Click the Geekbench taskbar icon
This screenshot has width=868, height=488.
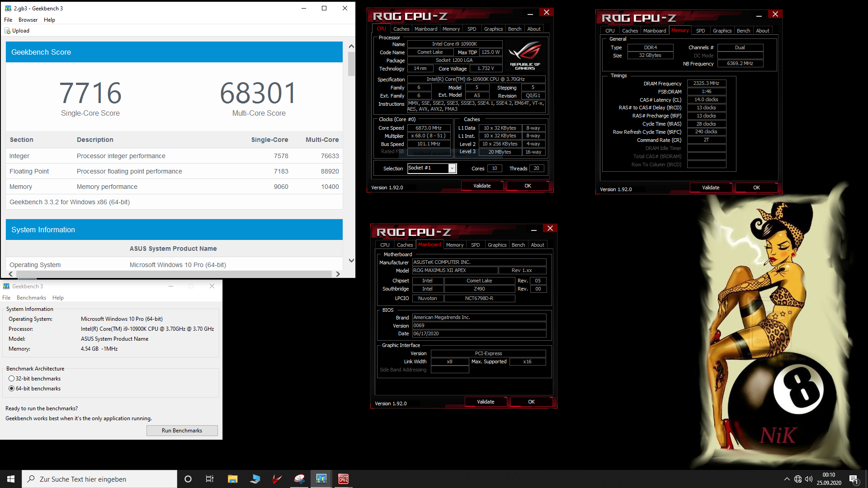click(x=321, y=479)
